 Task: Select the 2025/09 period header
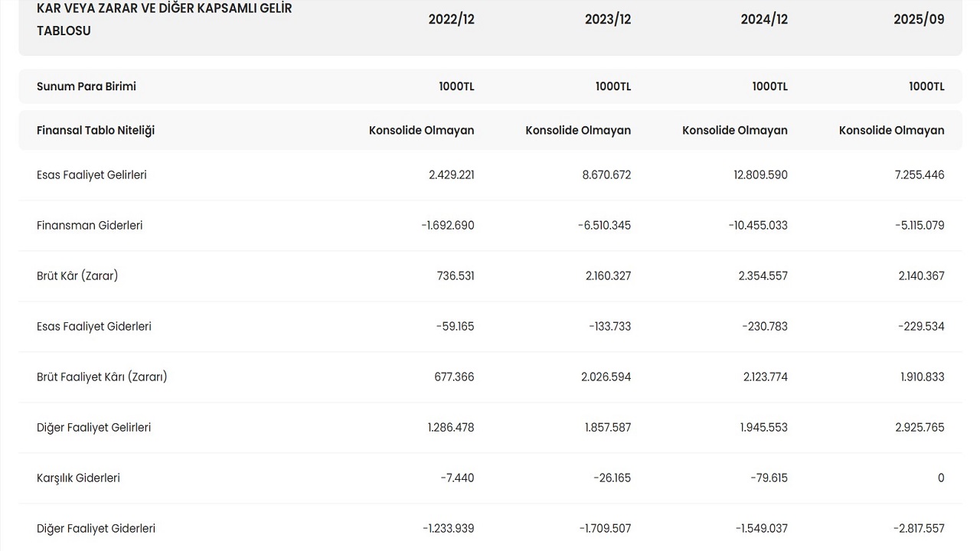pos(919,19)
